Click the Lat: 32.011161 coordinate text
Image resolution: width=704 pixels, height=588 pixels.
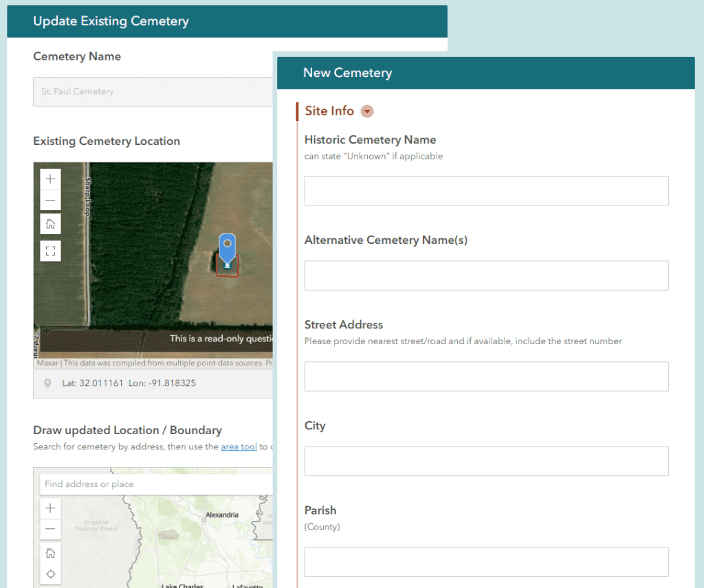(93, 383)
